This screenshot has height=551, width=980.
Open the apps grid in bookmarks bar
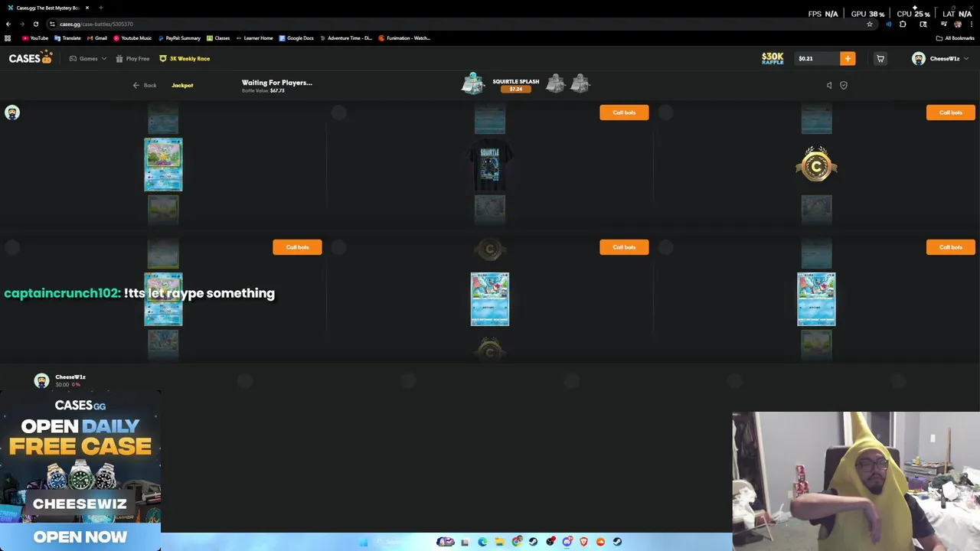pos(8,38)
